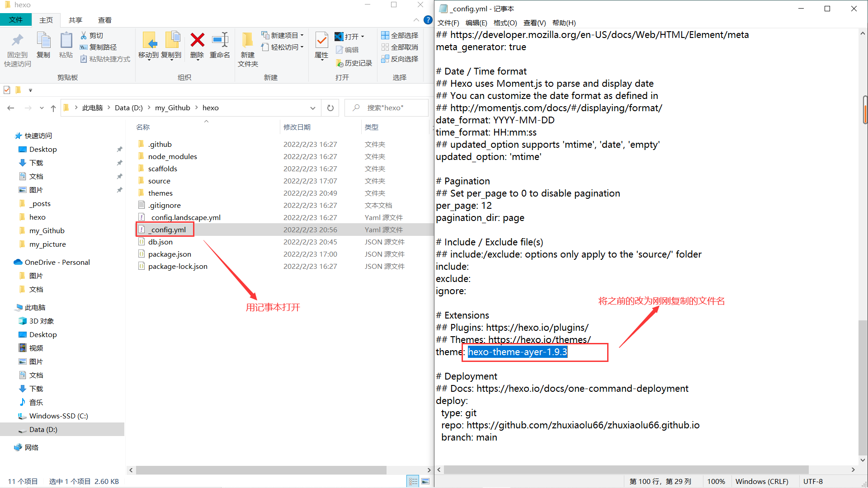Open New item (新建项目) dropdown
This screenshot has height=488, width=868.
click(x=283, y=35)
